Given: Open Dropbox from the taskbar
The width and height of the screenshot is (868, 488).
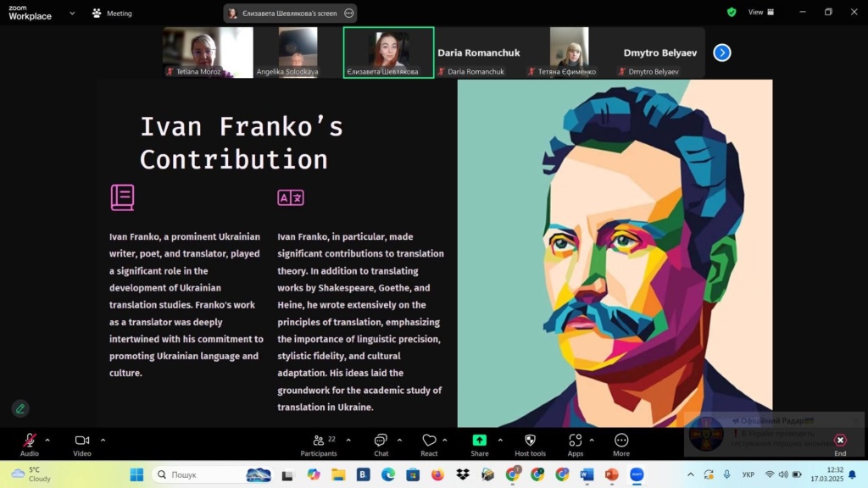Looking at the screenshot, I should 463,474.
